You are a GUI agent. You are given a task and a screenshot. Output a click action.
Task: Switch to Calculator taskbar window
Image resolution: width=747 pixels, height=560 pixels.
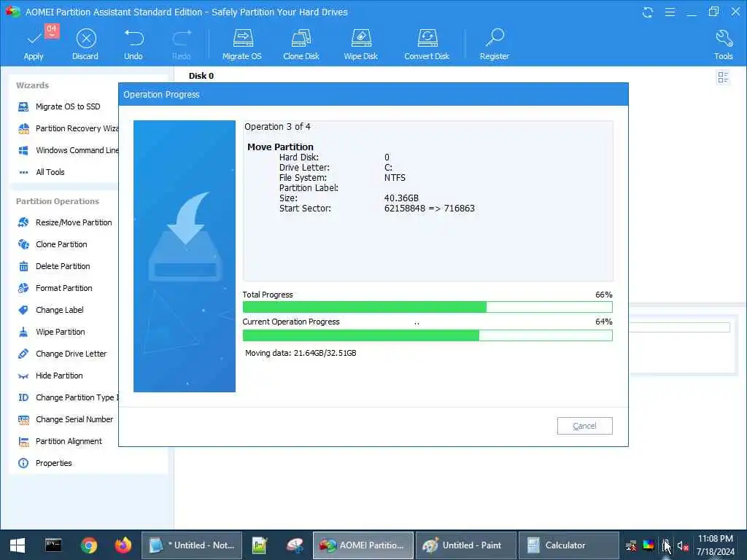(568, 545)
